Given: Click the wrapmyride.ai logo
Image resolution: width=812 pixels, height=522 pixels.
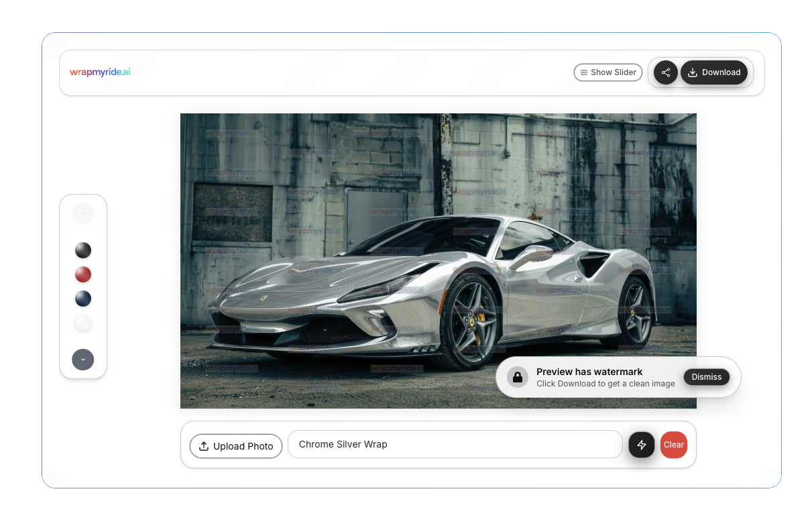Looking at the screenshot, I should click(99, 72).
